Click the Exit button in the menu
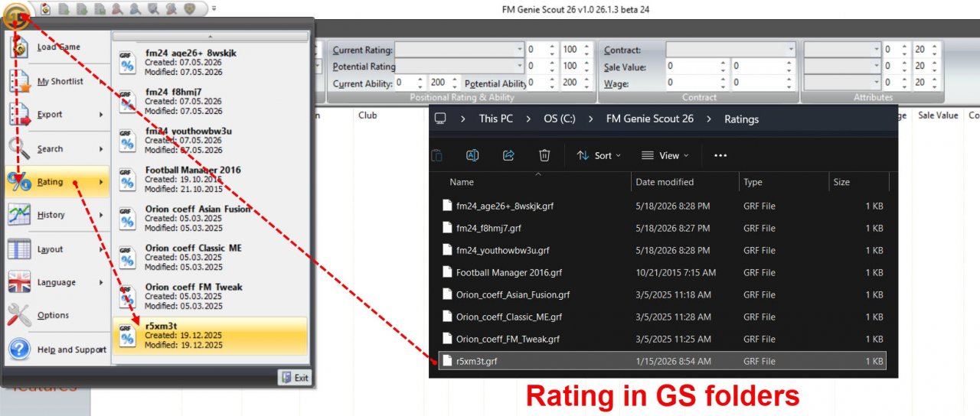Image resolution: width=980 pixels, height=416 pixels. coord(295,378)
